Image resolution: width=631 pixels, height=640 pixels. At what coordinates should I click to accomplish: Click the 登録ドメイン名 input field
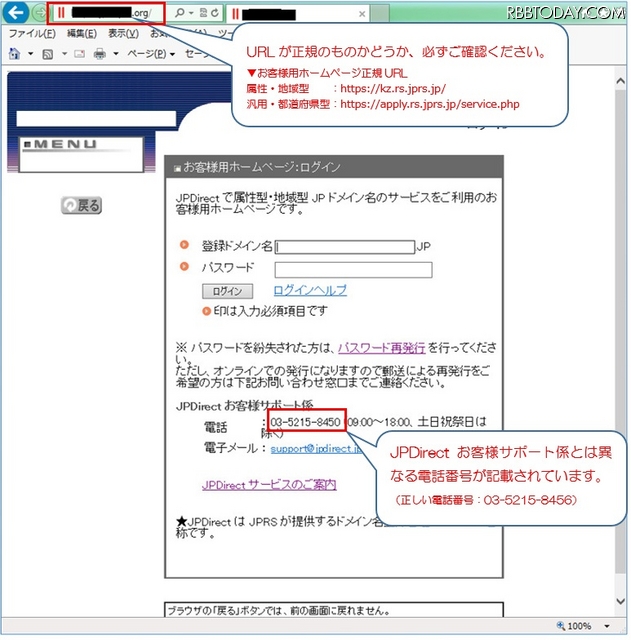point(345,247)
